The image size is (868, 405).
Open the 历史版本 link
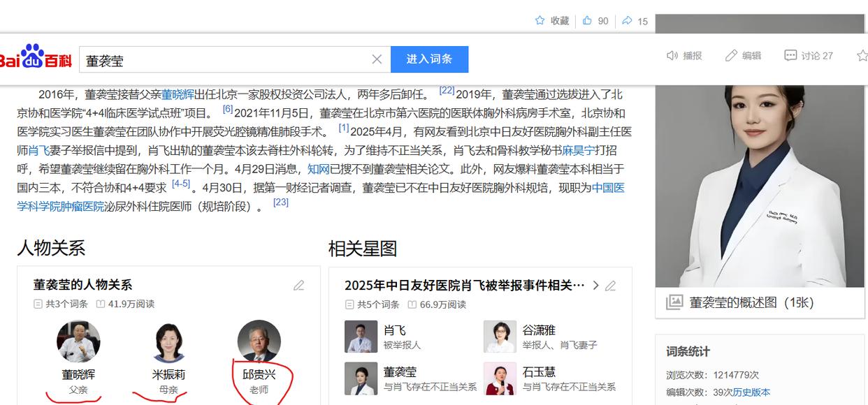(x=751, y=392)
